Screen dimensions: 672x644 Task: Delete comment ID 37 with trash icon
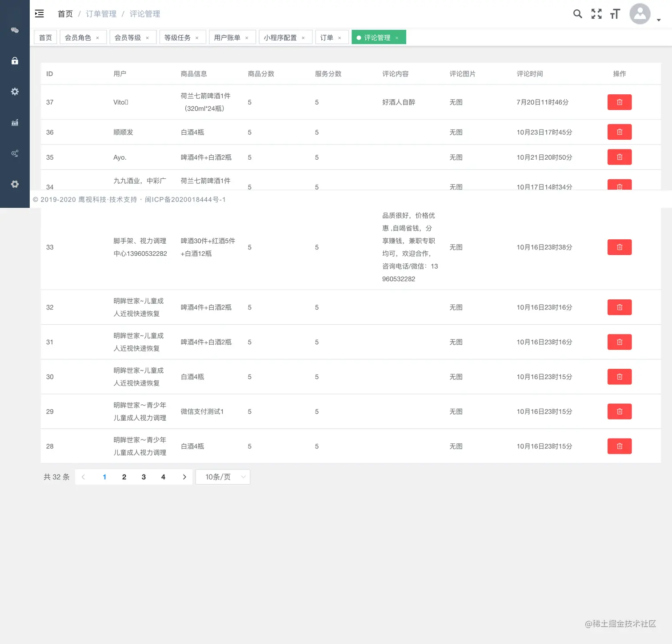[x=619, y=102]
